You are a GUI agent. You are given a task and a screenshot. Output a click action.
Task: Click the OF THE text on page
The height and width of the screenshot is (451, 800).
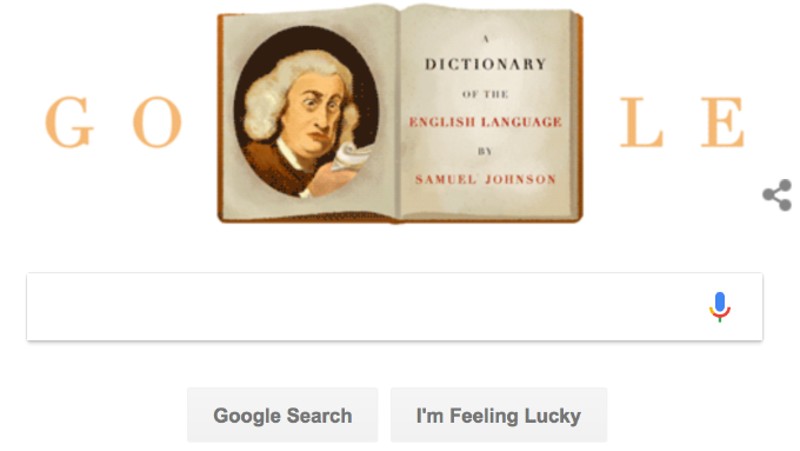point(485,94)
